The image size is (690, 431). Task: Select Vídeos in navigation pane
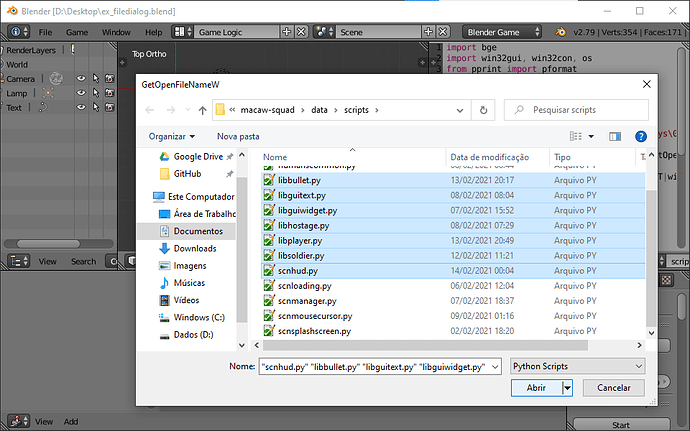pos(186,300)
